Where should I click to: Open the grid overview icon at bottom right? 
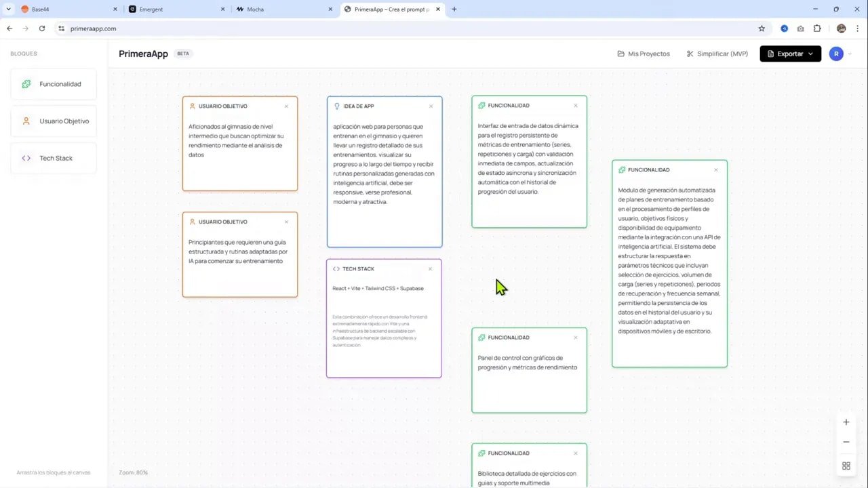846,466
